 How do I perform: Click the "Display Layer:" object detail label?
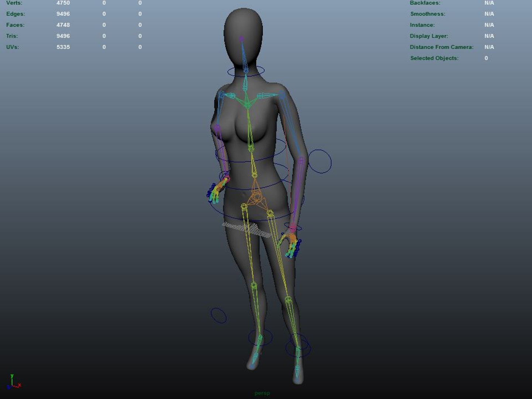(429, 36)
